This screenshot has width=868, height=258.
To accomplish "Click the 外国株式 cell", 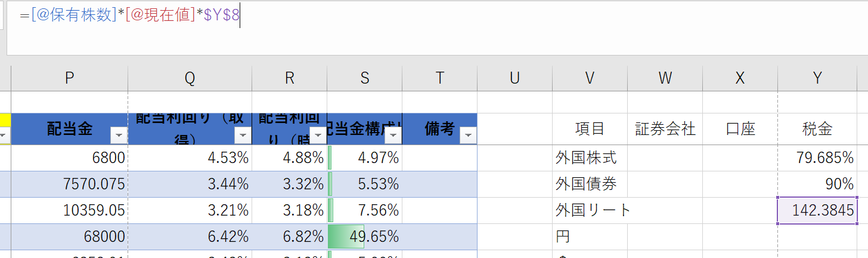I will point(589,158).
